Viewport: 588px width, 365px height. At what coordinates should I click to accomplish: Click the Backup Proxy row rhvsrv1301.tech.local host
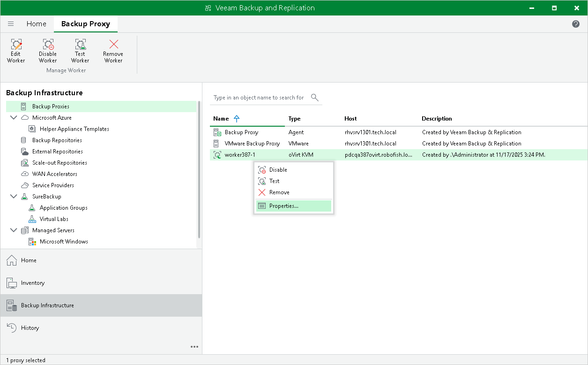pos(371,132)
